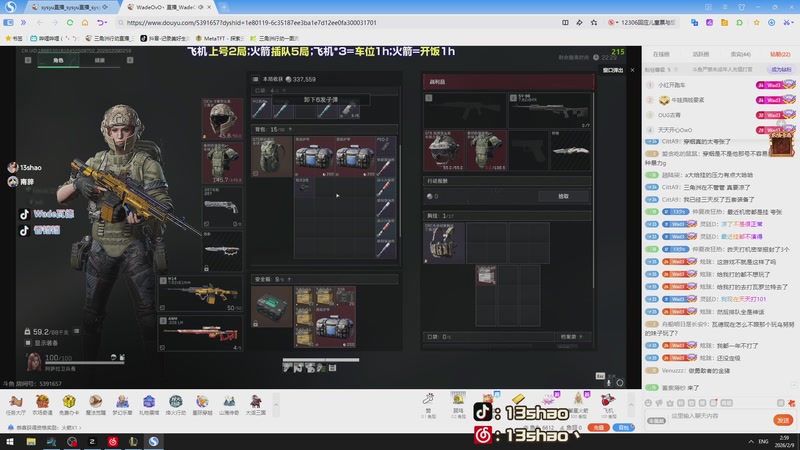The image size is (800, 450).
Task: Click the browser address bar URL
Action: pyautogui.click(x=252, y=22)
